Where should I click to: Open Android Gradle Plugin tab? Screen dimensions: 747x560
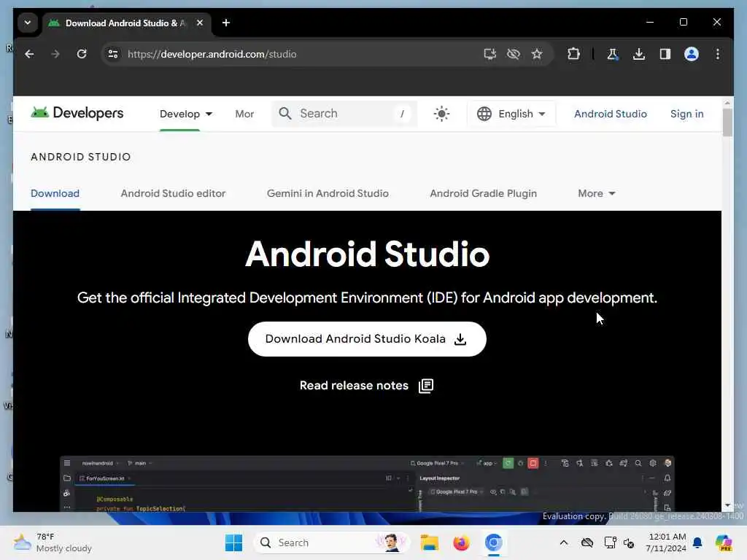pos(483,193)
